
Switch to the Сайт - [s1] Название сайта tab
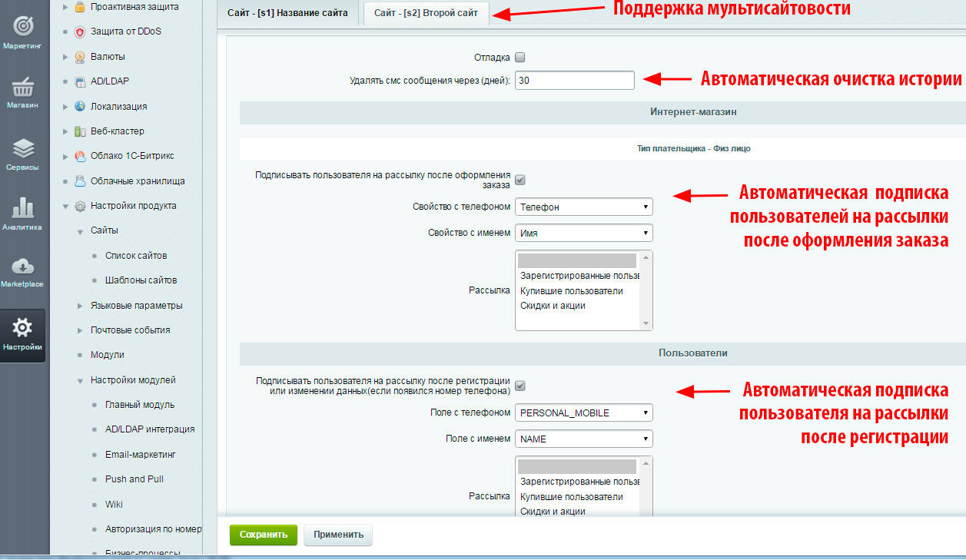pyautogui.click(x=287, y=13)
